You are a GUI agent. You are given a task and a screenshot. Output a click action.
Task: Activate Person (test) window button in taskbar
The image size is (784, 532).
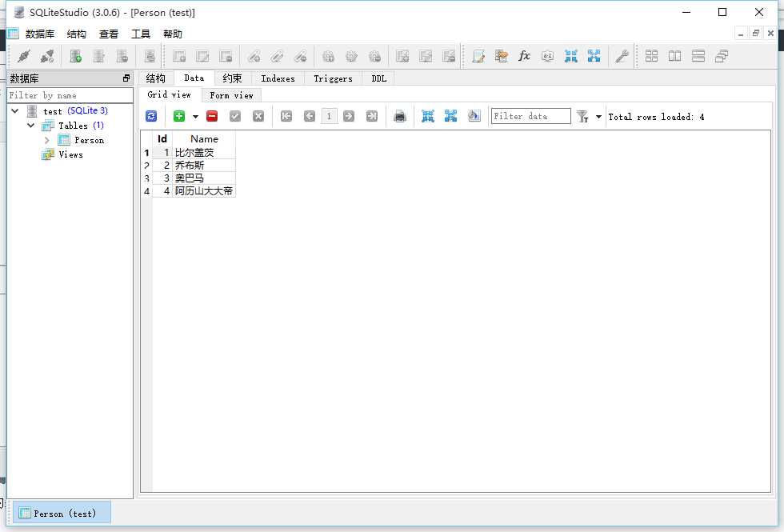(61, 513)
